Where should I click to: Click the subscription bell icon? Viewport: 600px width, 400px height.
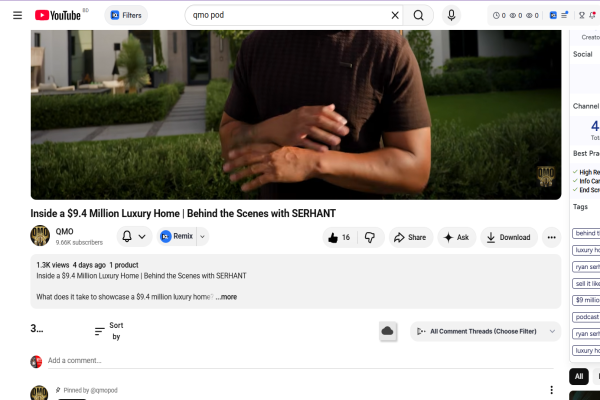(127, 237)
